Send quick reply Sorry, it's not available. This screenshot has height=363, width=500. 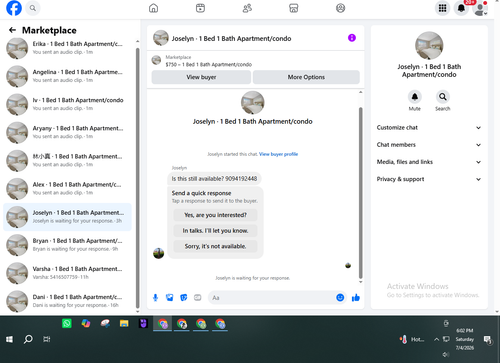215,246
